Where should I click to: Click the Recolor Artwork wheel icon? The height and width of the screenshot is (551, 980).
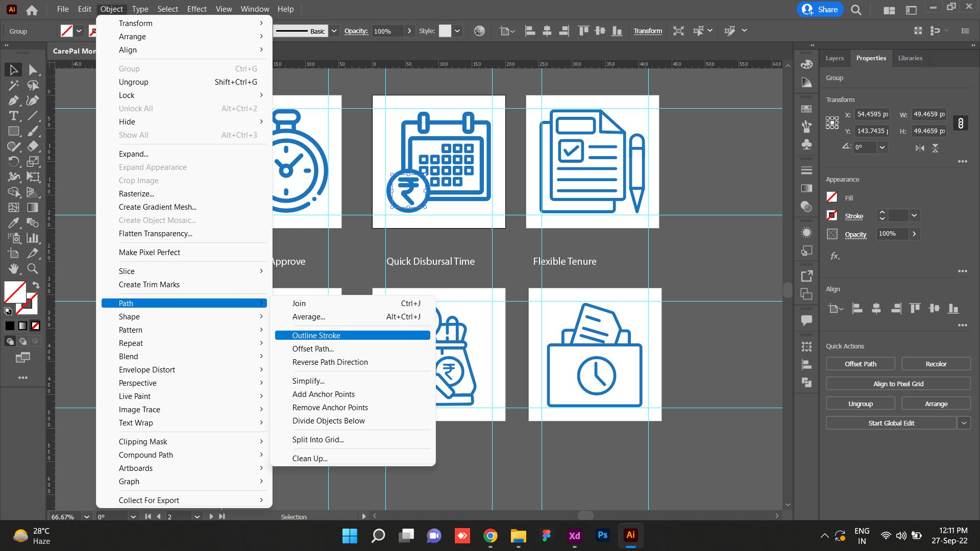click(x=479, y=31)
